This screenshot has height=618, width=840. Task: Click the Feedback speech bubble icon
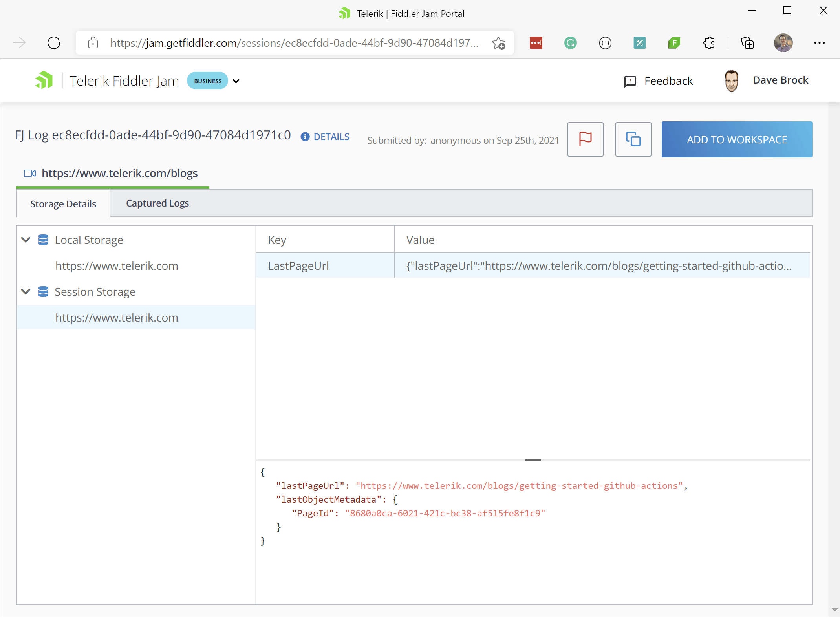pos(630,81)
